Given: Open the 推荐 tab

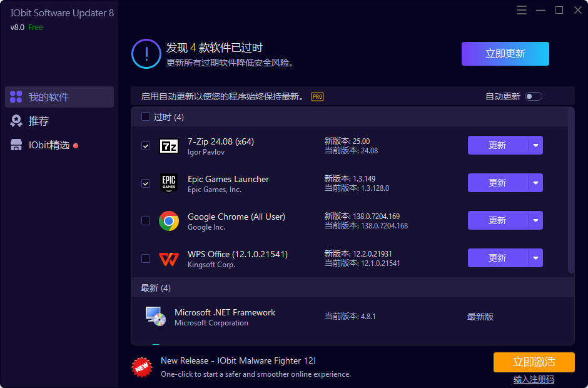Looking at the screenshot, I should (x=59, y=121).
